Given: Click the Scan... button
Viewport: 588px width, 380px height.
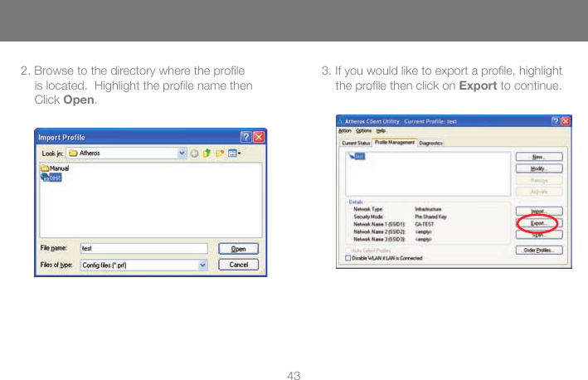Looking at the screenshot, I should [x=539, y=235].
